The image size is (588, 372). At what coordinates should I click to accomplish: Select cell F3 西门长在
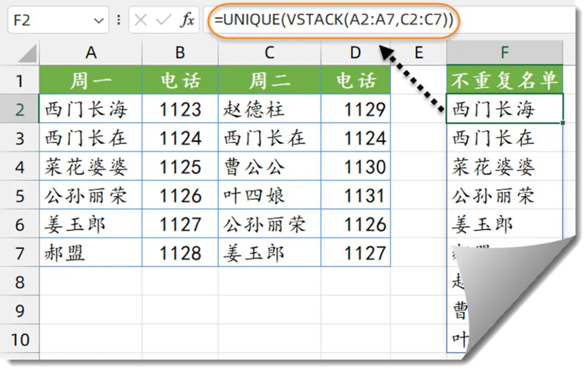coord(505,138)
